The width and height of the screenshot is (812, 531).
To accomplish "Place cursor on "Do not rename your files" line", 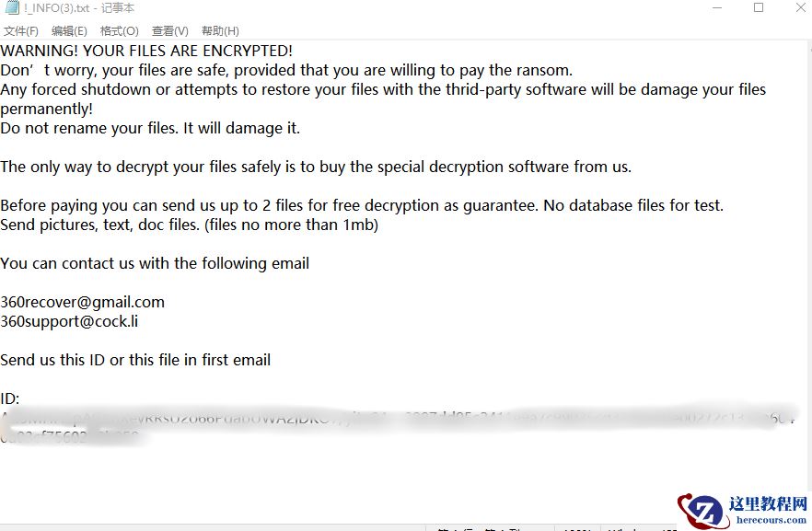I will (150, 128).
